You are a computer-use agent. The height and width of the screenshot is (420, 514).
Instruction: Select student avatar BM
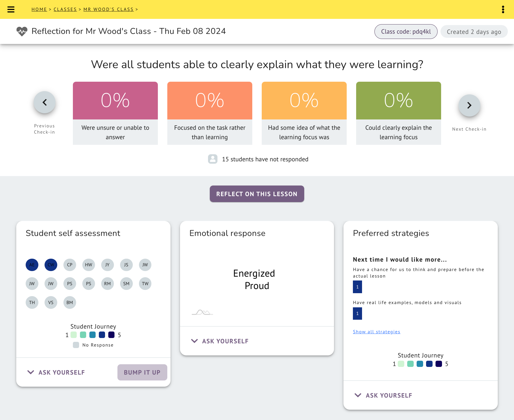[70, 303]
